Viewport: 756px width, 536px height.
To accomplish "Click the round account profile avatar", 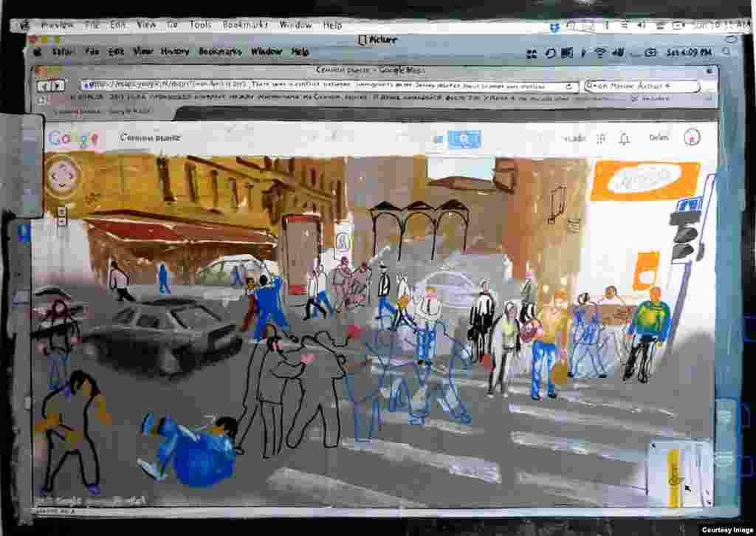I will pos(692,137).
